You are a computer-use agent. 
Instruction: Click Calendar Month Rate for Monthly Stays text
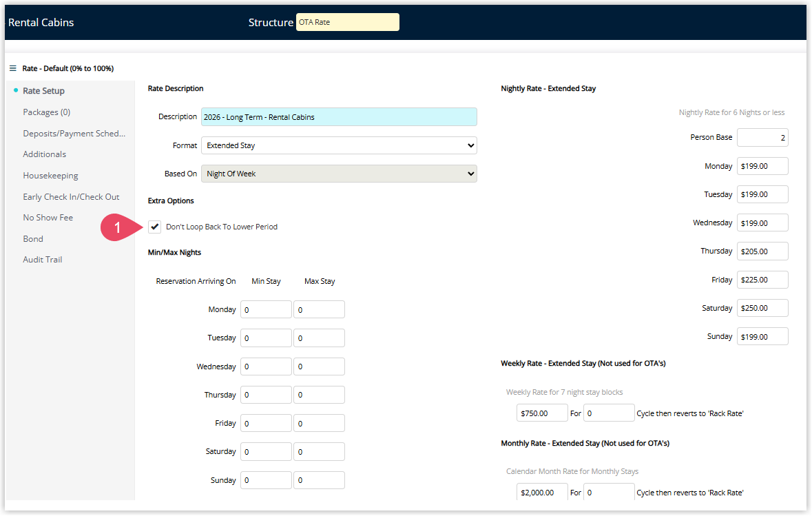572,471
